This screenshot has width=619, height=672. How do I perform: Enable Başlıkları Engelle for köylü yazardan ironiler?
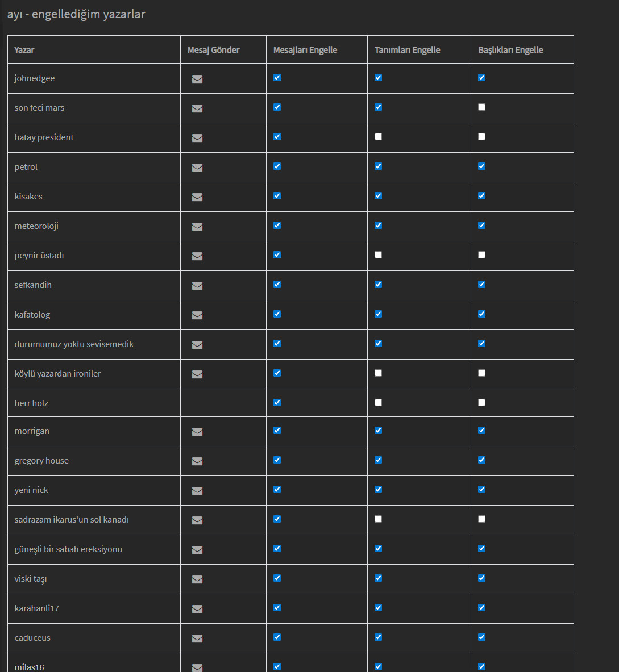(482, 373)
